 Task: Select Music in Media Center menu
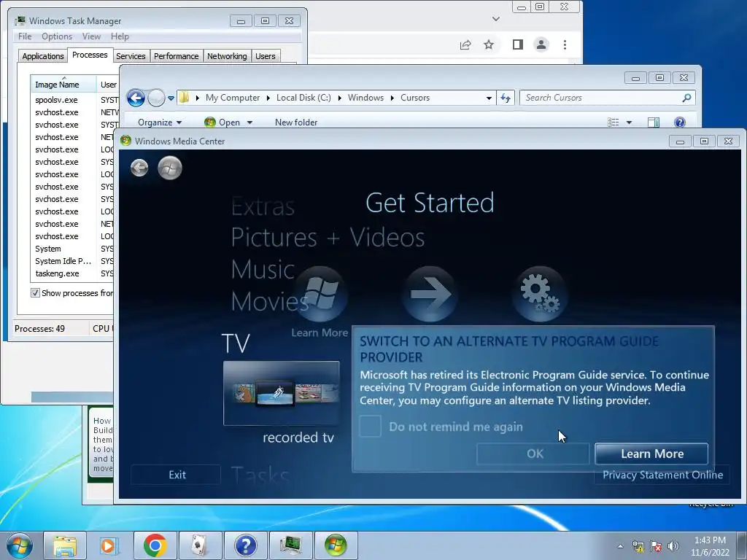click(x=263, y=269)
